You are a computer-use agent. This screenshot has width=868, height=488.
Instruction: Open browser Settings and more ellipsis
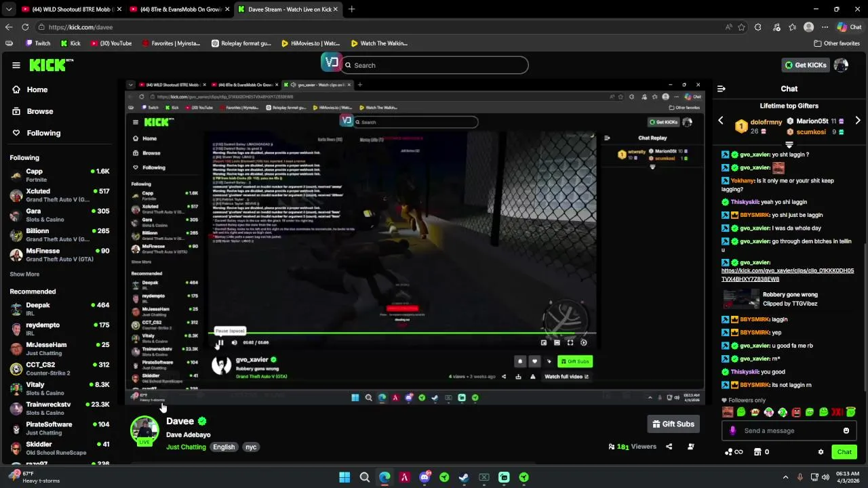(825, 27)
